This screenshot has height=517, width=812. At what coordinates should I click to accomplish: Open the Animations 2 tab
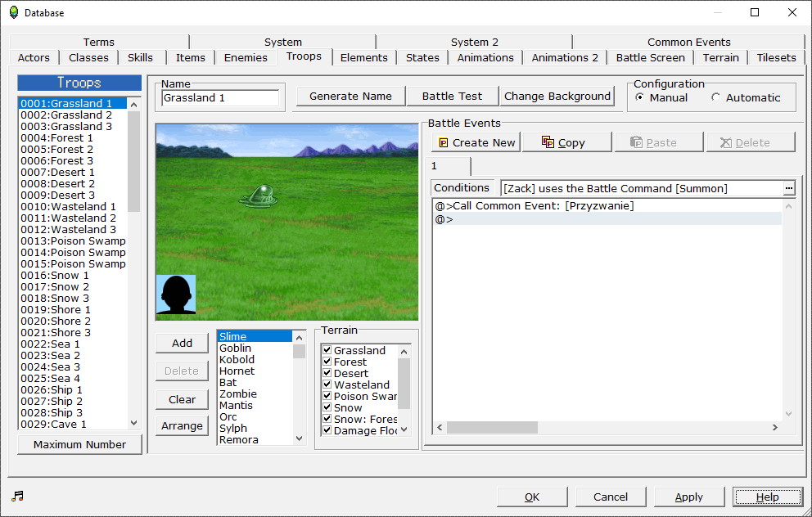click(565, 57)
